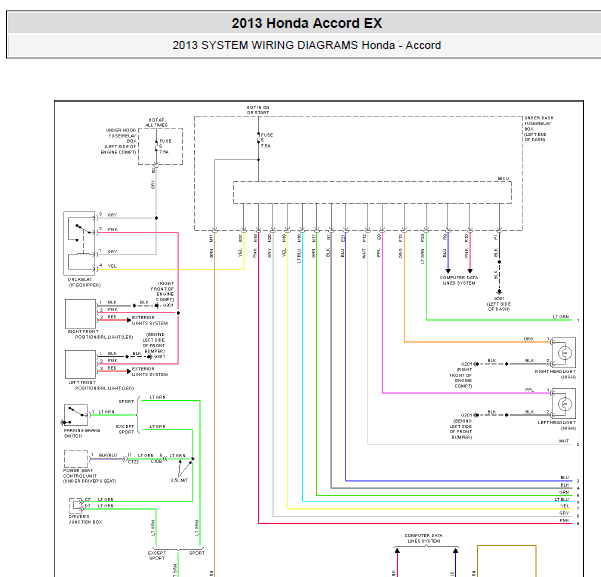Select the Right Front Position/DRL Light box

pos(80,314)
